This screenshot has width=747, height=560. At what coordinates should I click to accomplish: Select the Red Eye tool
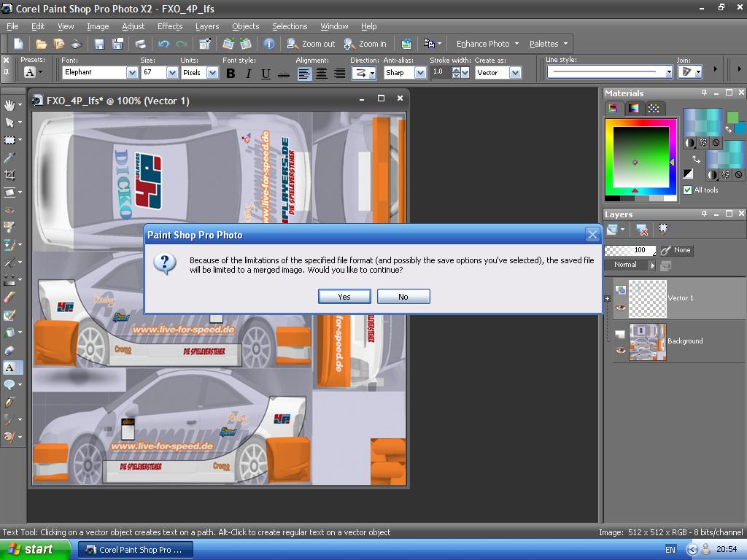coord(9,210)
